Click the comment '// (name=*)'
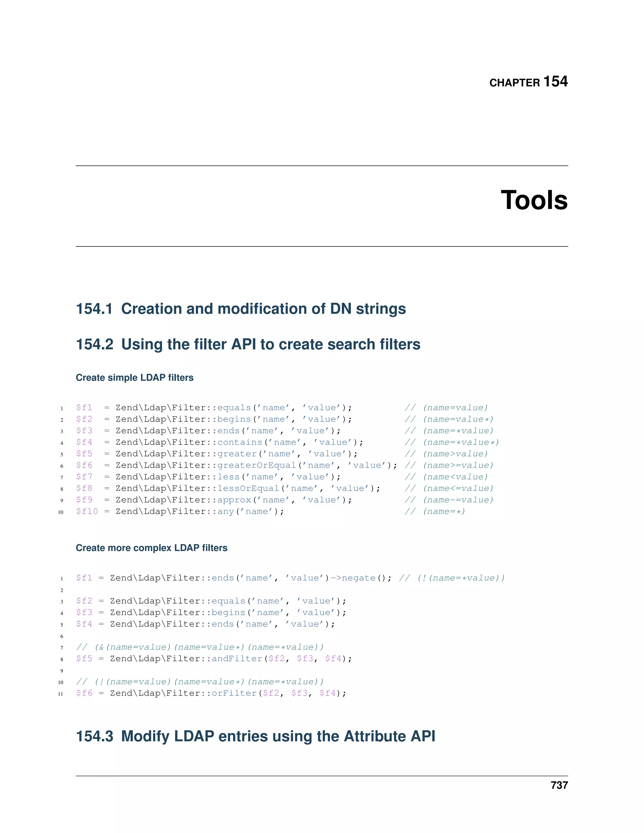This screenshot has height=833, width=644. tap(435, 511)
